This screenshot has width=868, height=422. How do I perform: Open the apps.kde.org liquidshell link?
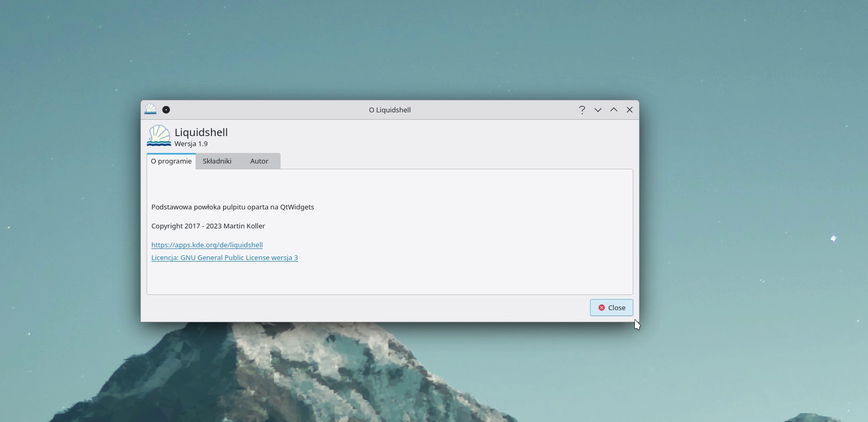pyautogui.click(x=207, y=245)
